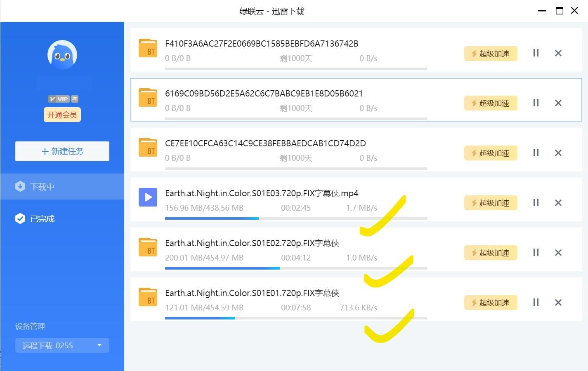The width and height of the screenshot is (588, 371).
Task: Delete the CE7EE10C task with X
Action: [558, 153]
